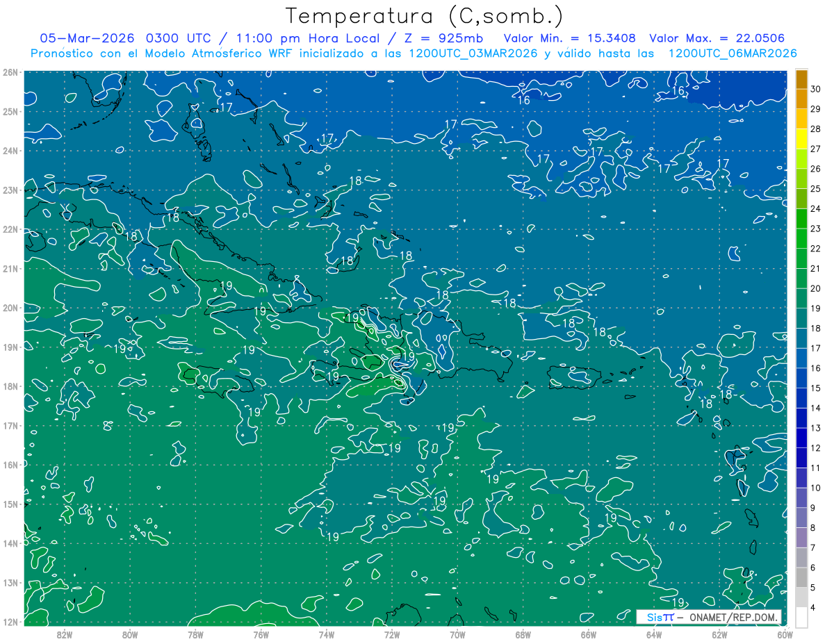834x644 pixels.
Task: Select the "Z = 925mb" pressure level text
Action: coord(445,38)
